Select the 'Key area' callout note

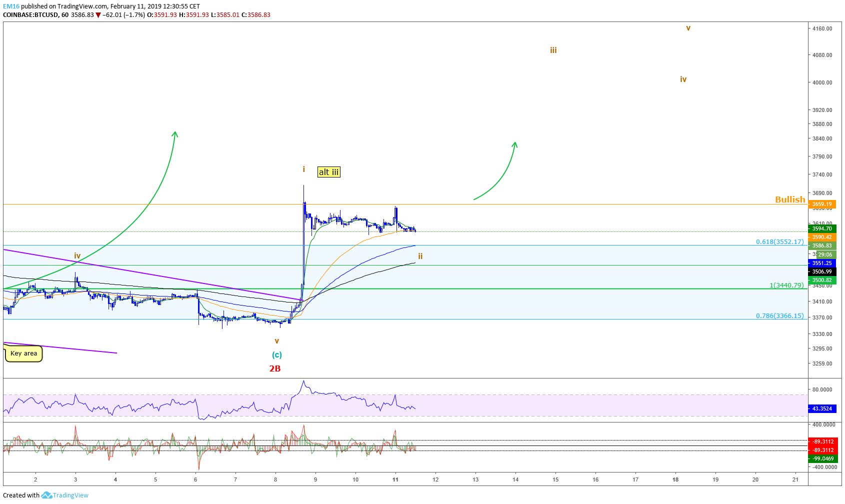(23, 353)
